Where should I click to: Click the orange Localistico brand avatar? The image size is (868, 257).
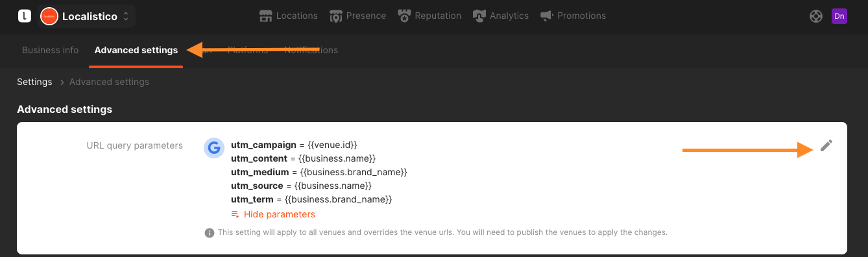[x=49, y=16]
